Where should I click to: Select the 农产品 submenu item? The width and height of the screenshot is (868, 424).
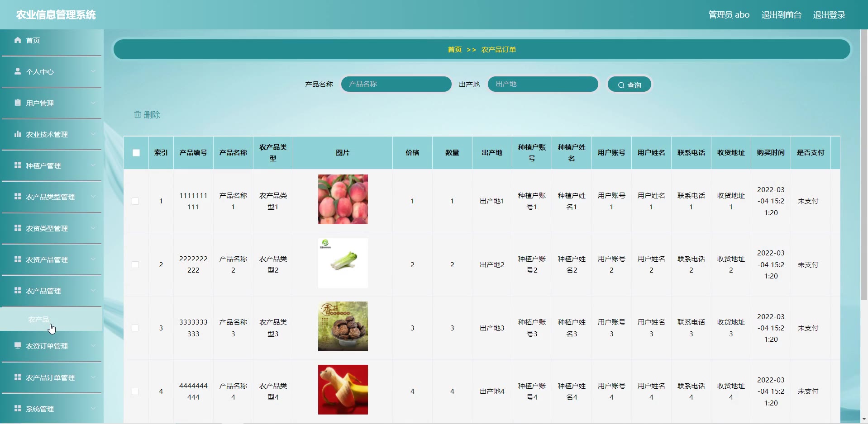(x=52, y=319)
